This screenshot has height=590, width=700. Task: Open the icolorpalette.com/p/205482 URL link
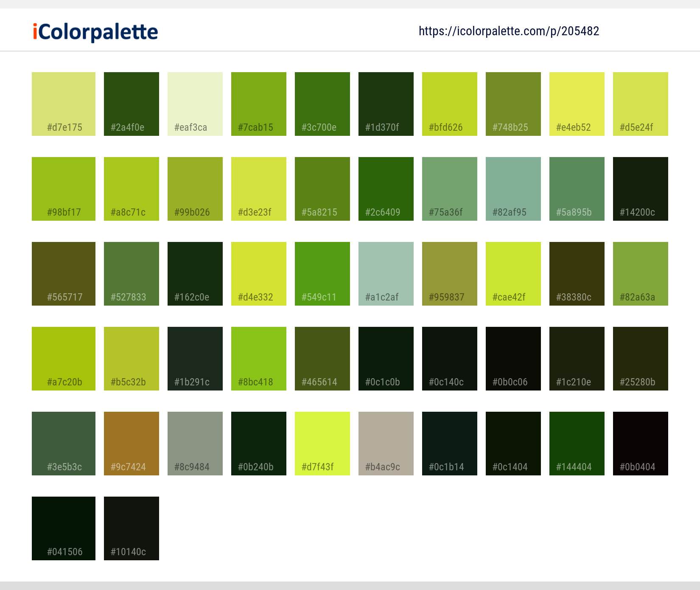[x=509, y=31]
